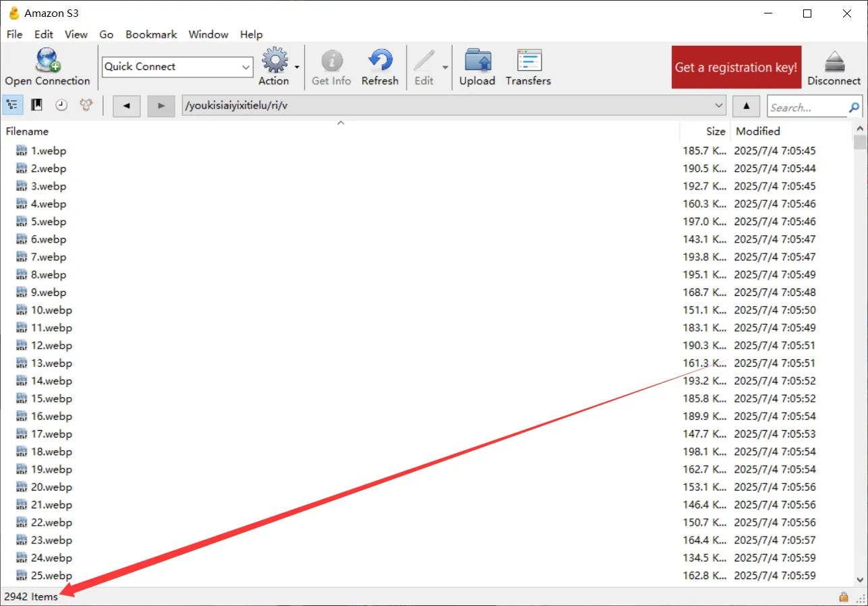Click the Upload toolbar icon
The height and width of the screenshot is (606, 868).
click(477, 61)
